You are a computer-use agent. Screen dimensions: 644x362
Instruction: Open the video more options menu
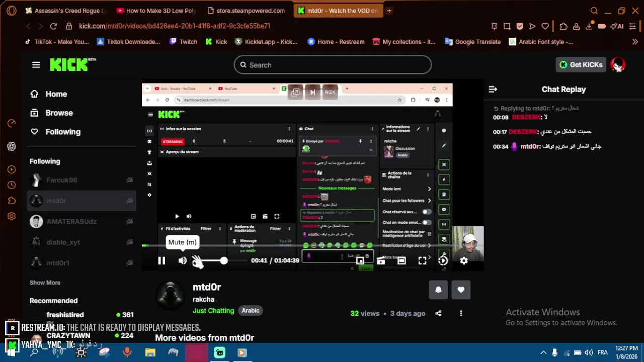tap(461, 313)
